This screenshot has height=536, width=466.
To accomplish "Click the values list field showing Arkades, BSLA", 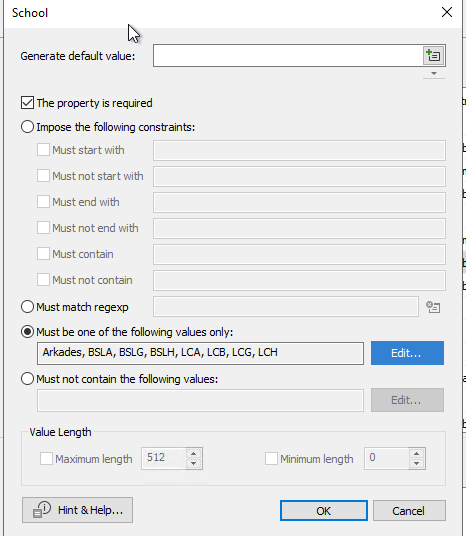I will pyautogui.click(x=200, y=353).
